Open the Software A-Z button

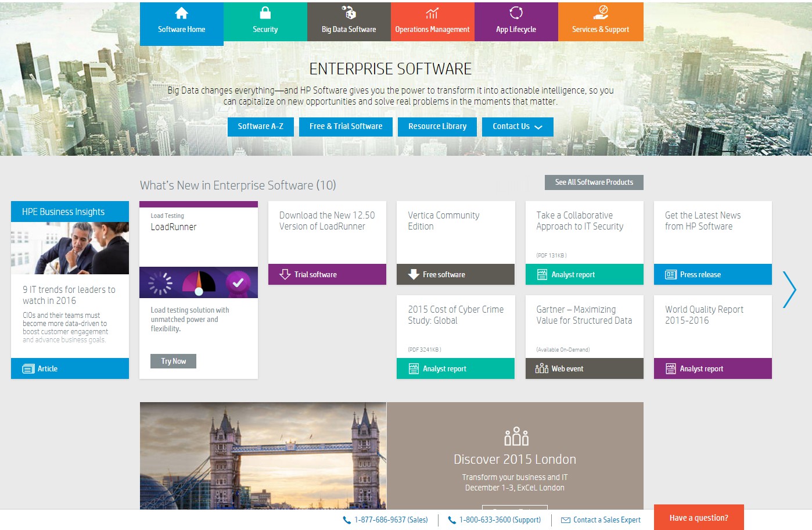pos(261,127)
